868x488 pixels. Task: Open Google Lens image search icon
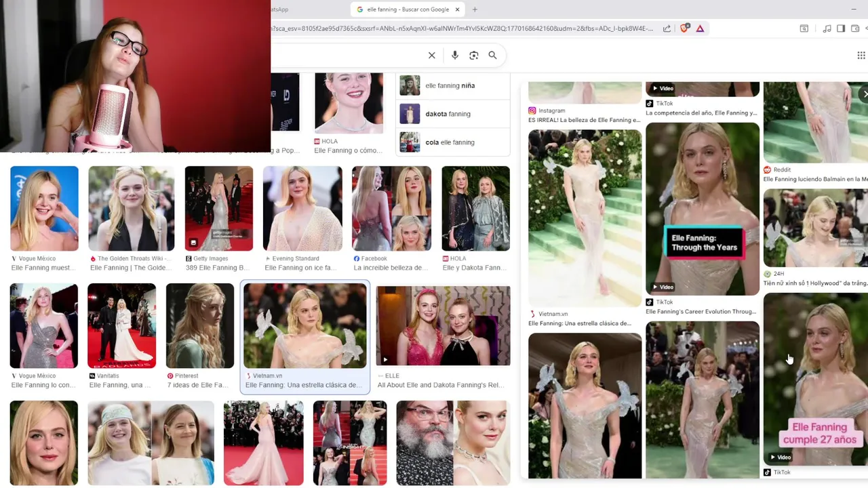point(474,56)
